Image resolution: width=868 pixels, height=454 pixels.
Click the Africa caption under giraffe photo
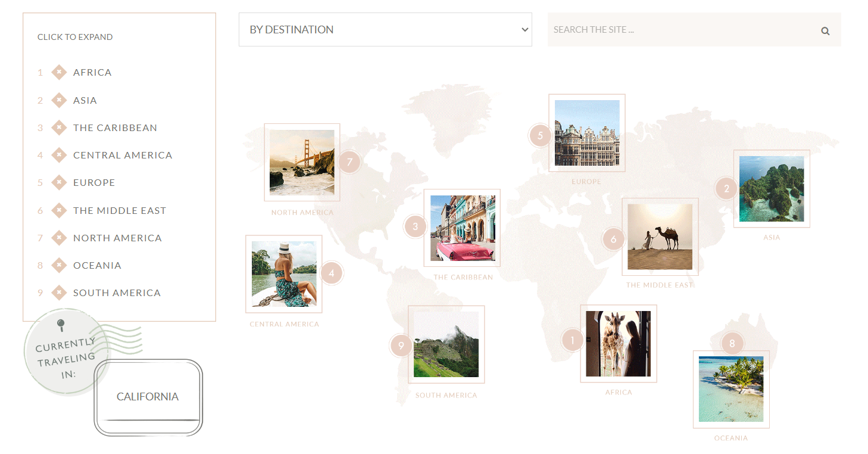[x=619, y=393]
